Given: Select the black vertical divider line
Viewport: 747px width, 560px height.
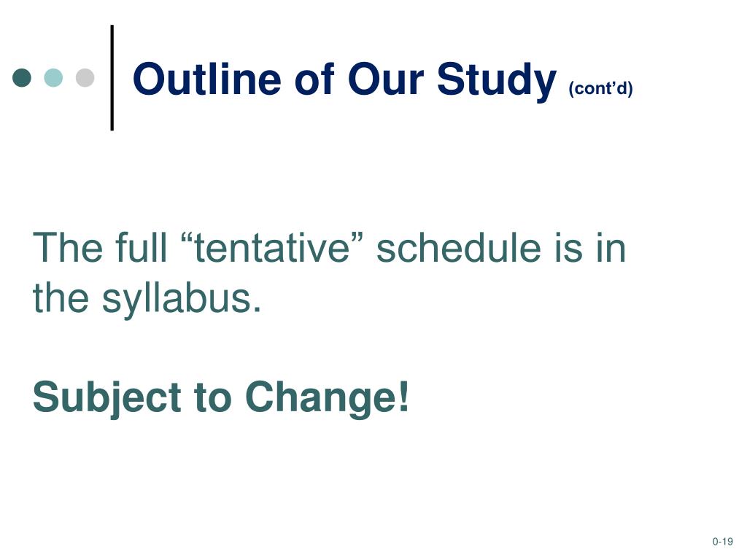Looking at the screenshot, I should (x=112, y=77).
